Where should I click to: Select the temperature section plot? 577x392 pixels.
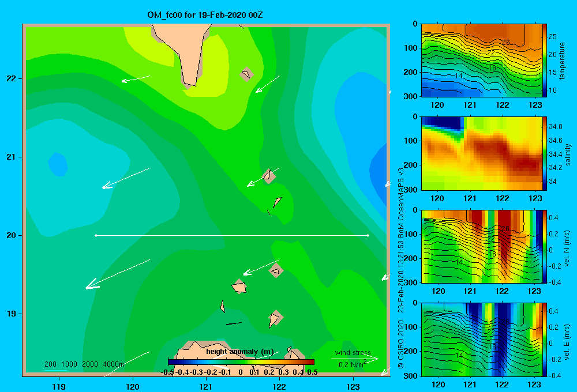(x=482, y=61)
